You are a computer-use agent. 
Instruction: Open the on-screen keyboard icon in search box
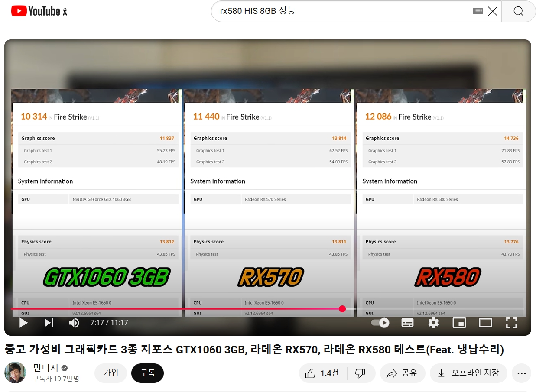pos(478,12)
